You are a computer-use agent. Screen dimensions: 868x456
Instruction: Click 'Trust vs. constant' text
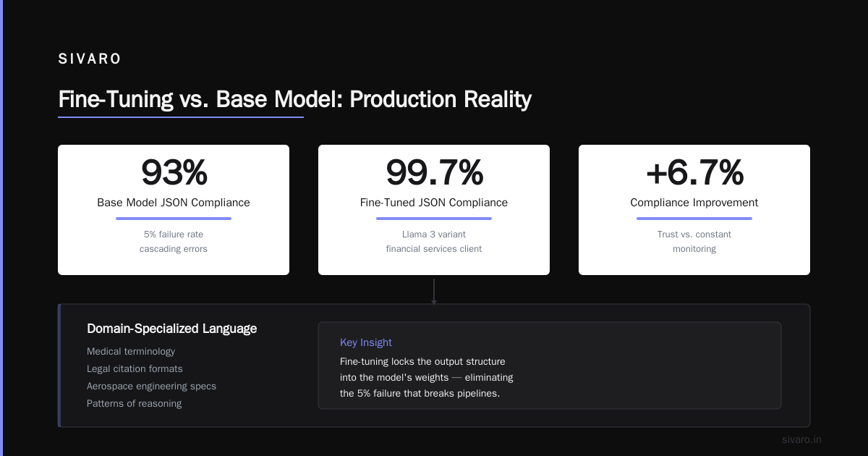pyautogui.click(x=694, y=235)
